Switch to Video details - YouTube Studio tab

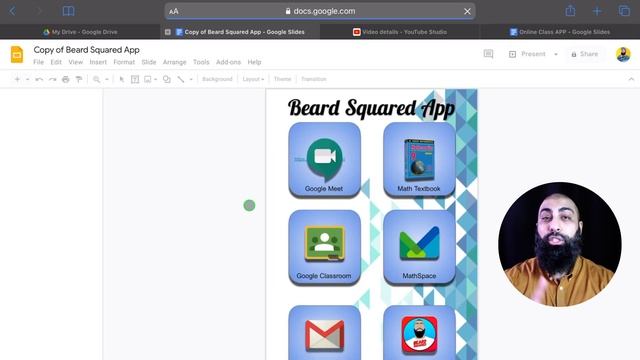[x=400, y=32]
